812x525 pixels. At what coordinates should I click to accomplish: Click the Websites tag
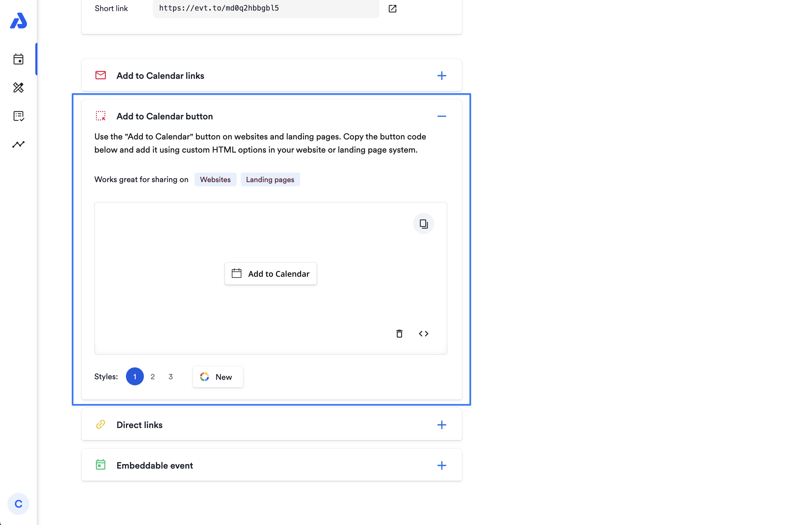pyautogui.click(x=215, y=180)
